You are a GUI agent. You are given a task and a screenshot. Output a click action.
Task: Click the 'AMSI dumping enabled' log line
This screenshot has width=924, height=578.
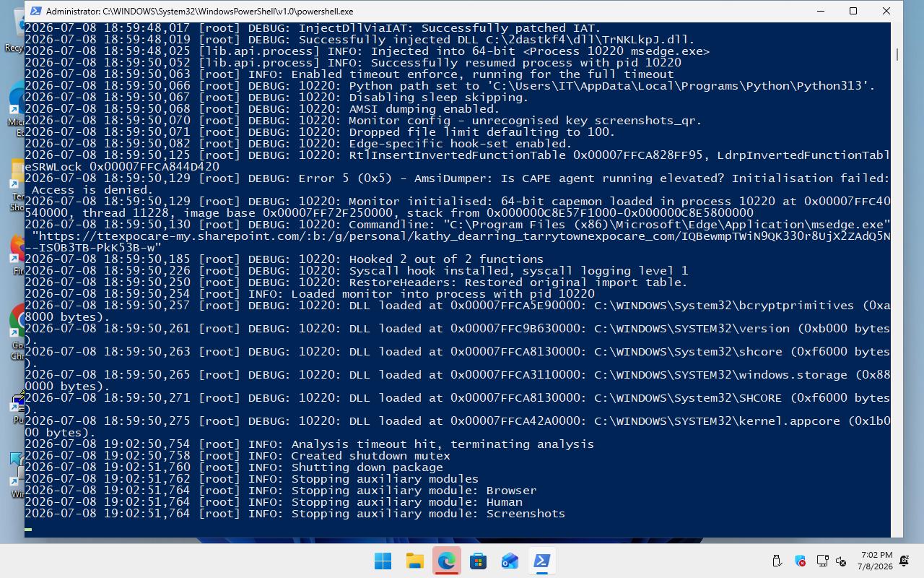pos(262,109)
